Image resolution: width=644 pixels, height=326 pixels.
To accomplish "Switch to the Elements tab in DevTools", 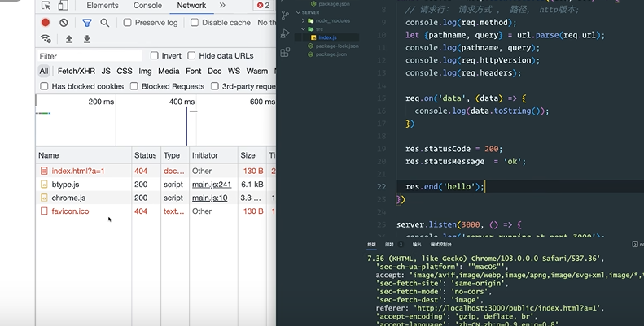I will click(103, 6).
